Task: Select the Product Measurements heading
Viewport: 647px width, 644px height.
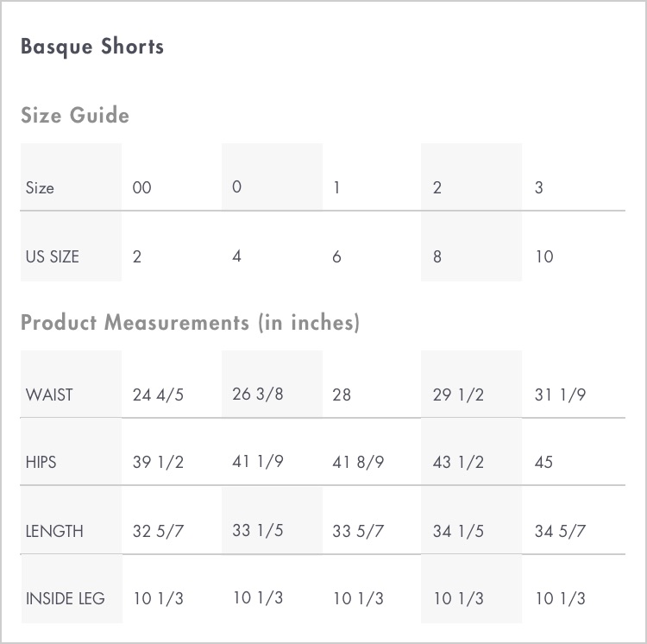Action: [x=191, y=322]
